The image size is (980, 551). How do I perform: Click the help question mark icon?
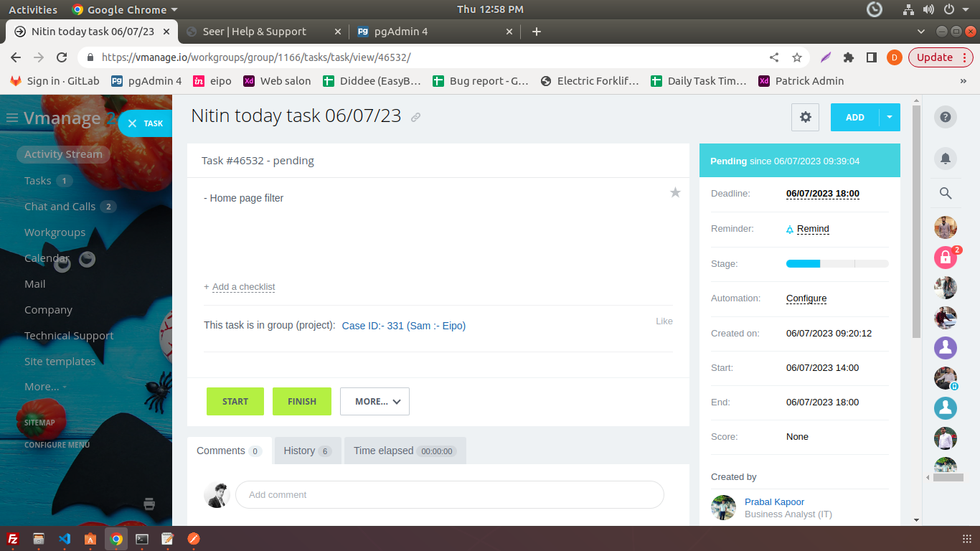tap(946, 118)
